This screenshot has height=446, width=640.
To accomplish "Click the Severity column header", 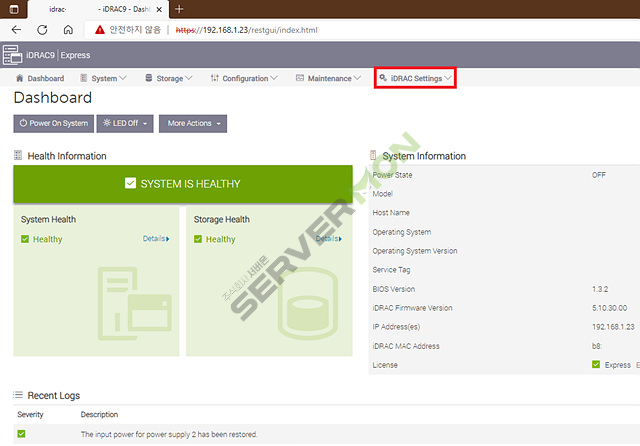I will pos(30,414).
